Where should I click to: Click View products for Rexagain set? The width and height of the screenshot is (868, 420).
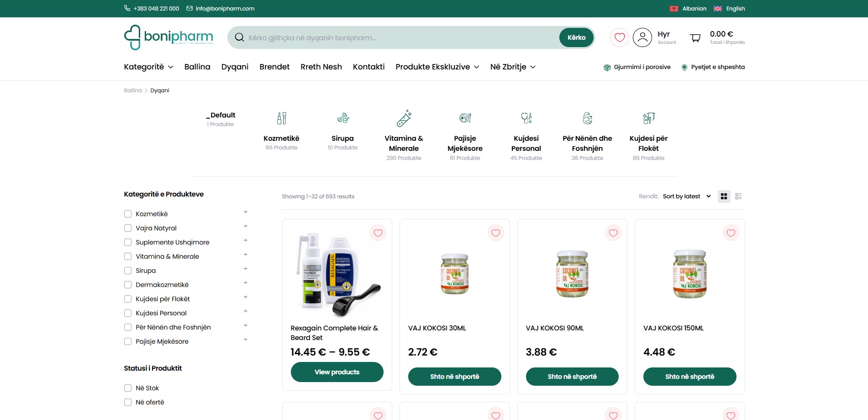(337, 372)
